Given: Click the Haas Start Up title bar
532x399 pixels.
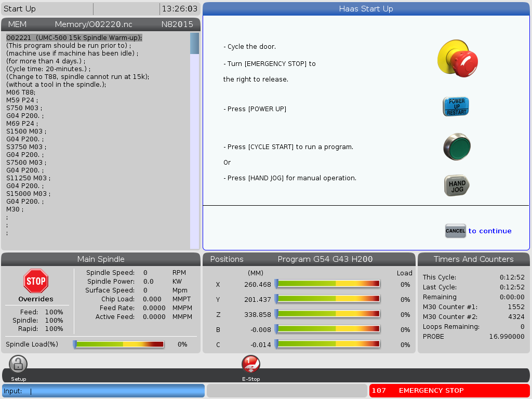Looking at the screenshot, I should pyautogui.click(x=366, y=9).
